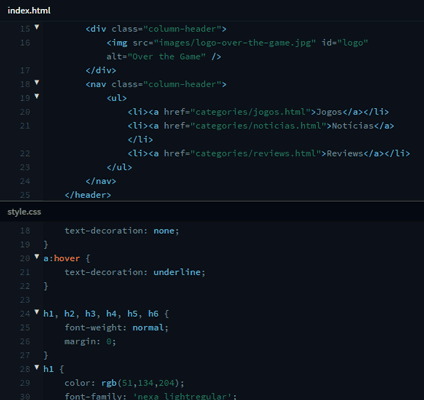
Task: Click the closing </div> tag on line 17
Action: click(x=101, y=71)
